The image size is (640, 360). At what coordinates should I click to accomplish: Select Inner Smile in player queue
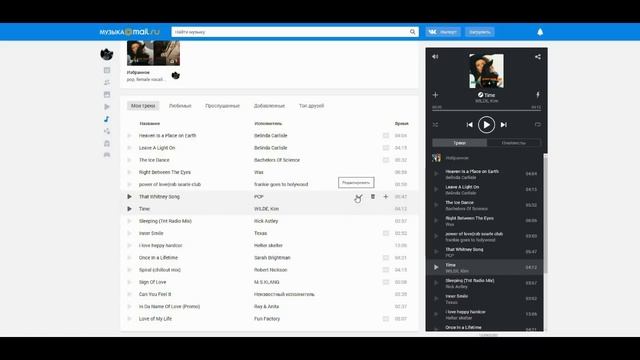(x=484, y=299)
